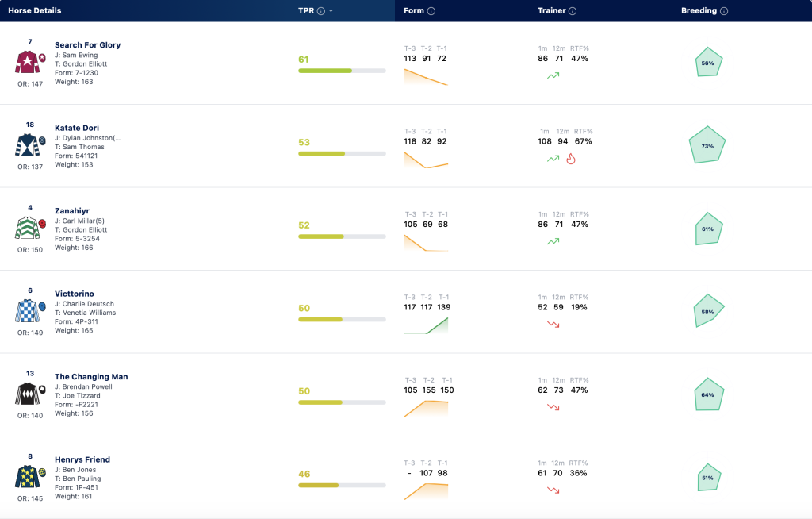The image size is (812, 519).
Task: Click The Changing Man's red trend arrow
Action: pos(553,407)
